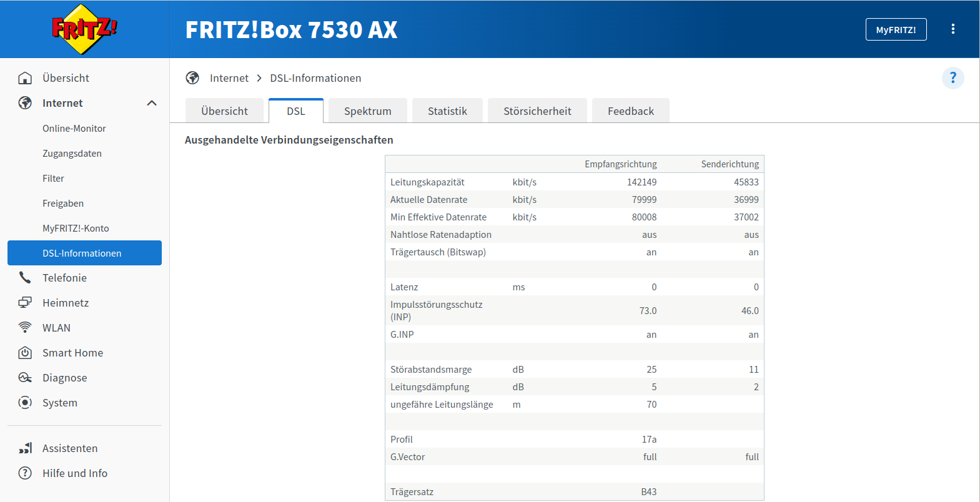The image size is (980, 502).
Task: Click the Leitungskapazität value 142149
Action: point(642,182)
